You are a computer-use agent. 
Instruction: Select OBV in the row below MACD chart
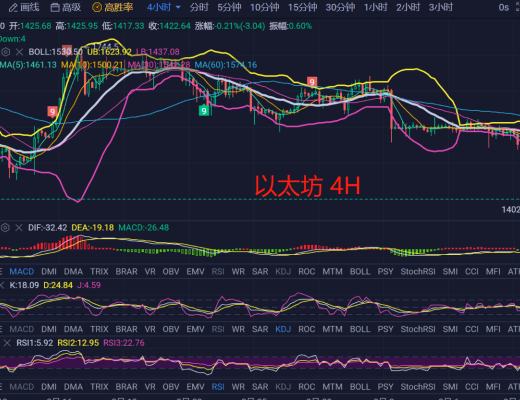(x=171, y=272)
